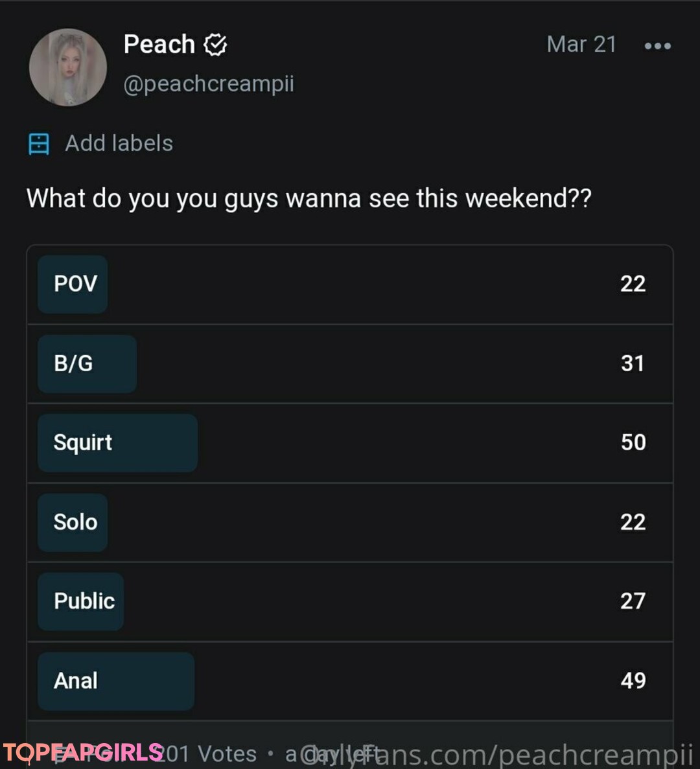Click the post question text
The height and width of the screenshot is (769, 700).
tap(309, 198)
